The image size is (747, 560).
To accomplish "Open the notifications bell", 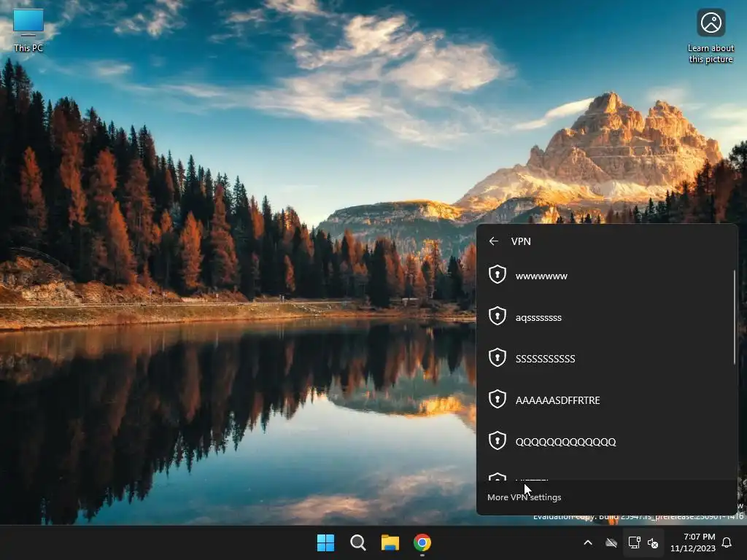I will 727,542.
